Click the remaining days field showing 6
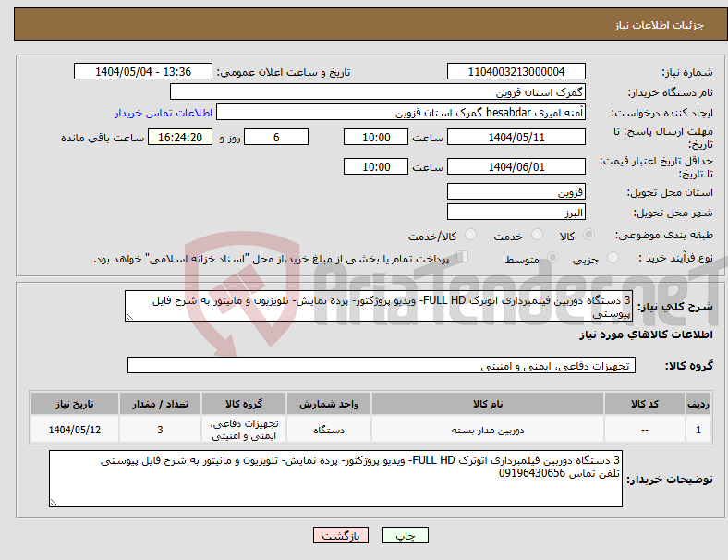This screenshot has height=560, width=728. [x=276, y=137]
